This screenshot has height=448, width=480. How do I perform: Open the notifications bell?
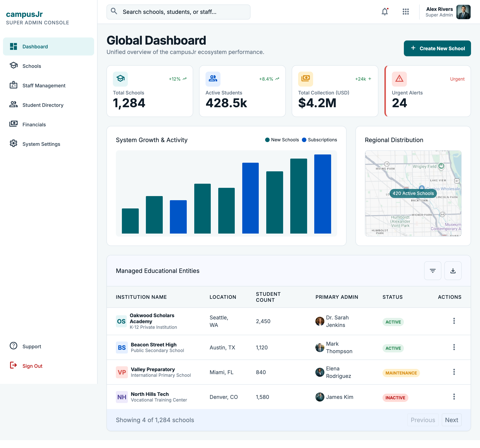pos(385,12)
